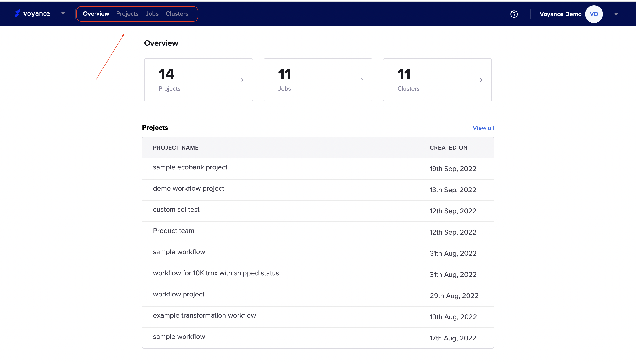Click the VD user avatar

click(x=594, y=14)
